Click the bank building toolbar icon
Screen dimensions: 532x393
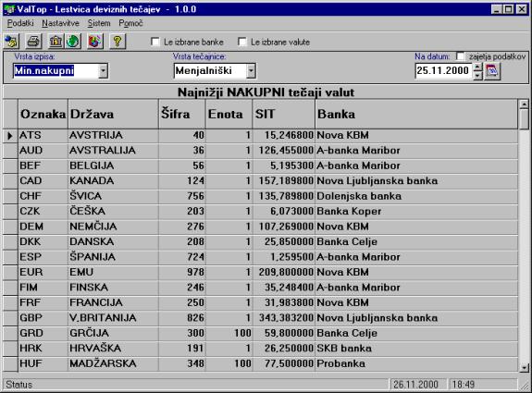[56, 42]
